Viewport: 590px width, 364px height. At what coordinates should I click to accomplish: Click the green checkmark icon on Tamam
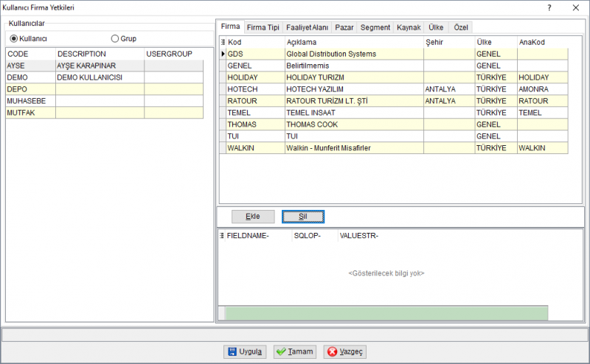coord(281,351)
